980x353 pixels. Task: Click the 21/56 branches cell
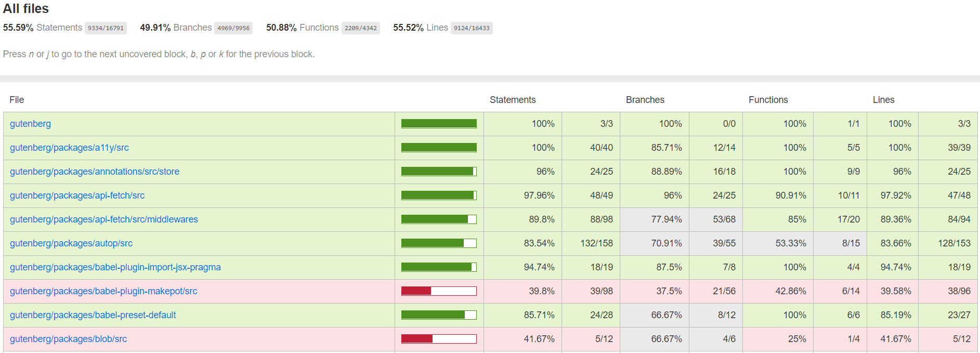click(x=715, y=291)
